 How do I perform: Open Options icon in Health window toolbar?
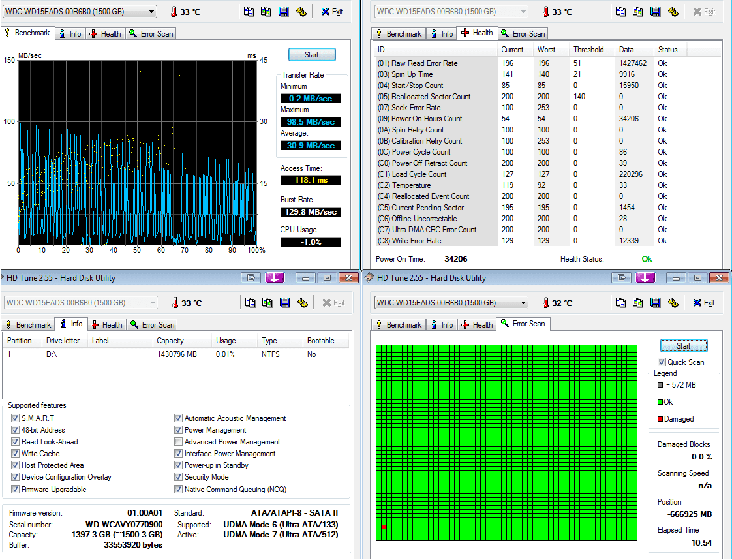(x=673, y=12)
